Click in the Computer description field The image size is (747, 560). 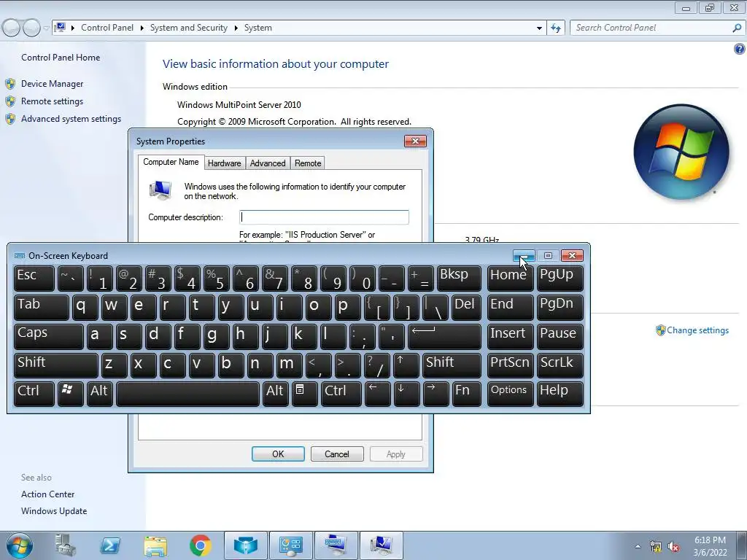(x=324, y=217)
